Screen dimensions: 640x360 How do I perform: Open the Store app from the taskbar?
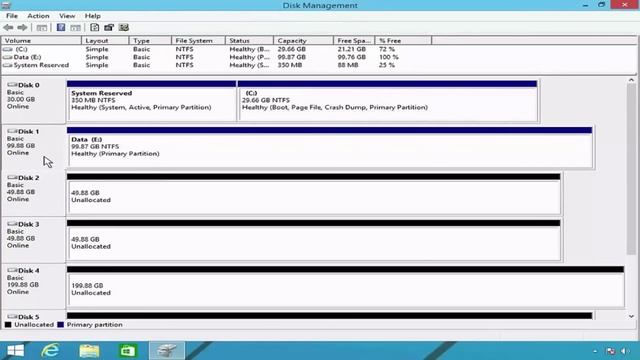click(x=127, y=351)
